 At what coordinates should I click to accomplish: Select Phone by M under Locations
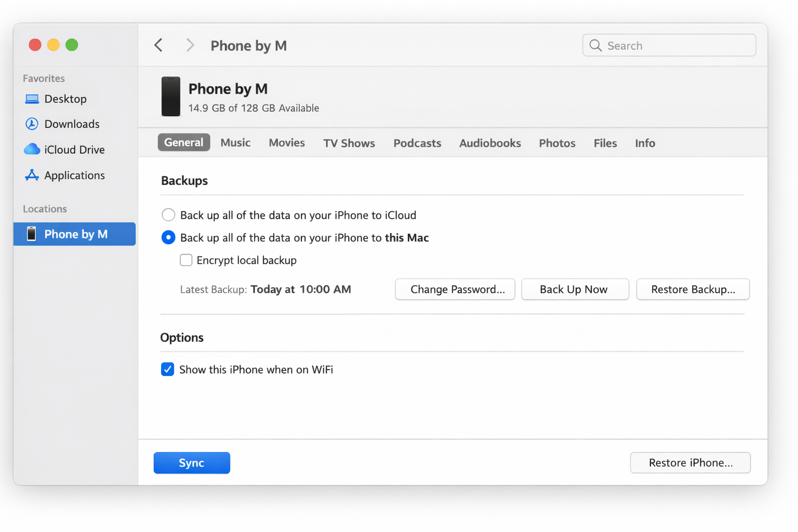(75, 234)
